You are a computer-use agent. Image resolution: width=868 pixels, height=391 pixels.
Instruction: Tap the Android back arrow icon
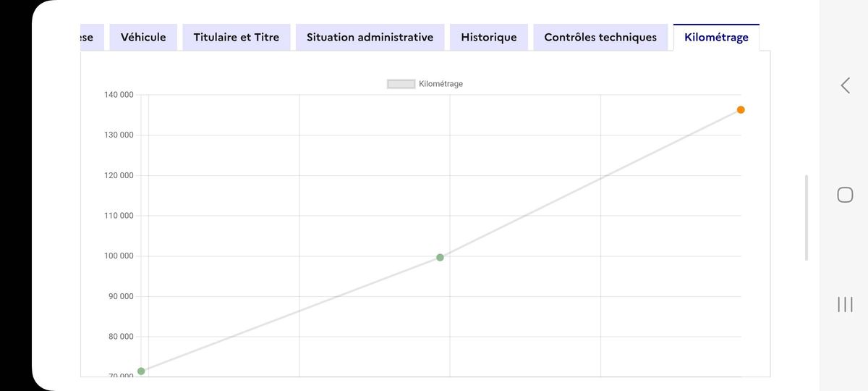845,85
